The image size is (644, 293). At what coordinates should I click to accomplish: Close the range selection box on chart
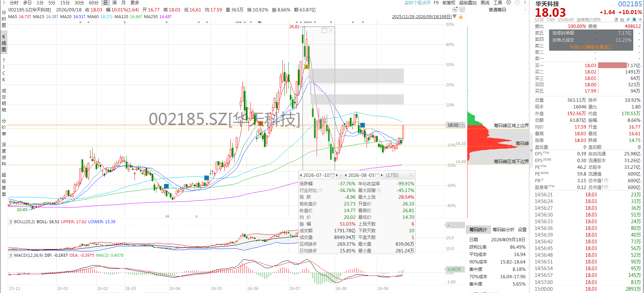coord(331,30)
